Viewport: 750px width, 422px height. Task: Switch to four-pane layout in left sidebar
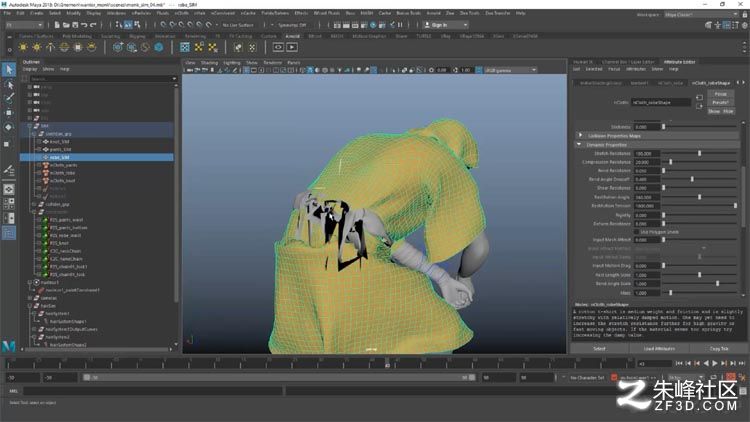(9, 204)
